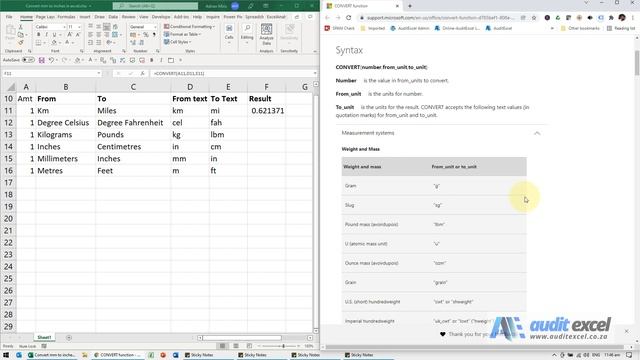Select the CONVERT function browser tab
The width and height of the screenshot is (640, 360).
click(x=361, y=6)
